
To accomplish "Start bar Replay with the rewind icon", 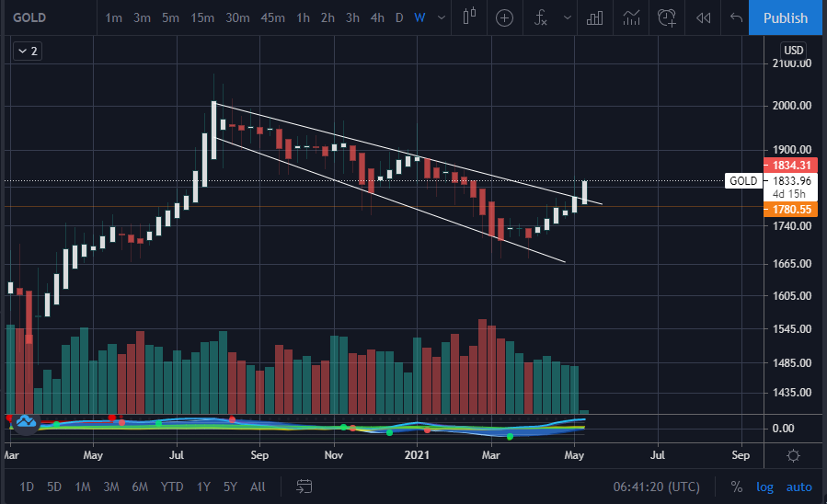I will [703, 17].
